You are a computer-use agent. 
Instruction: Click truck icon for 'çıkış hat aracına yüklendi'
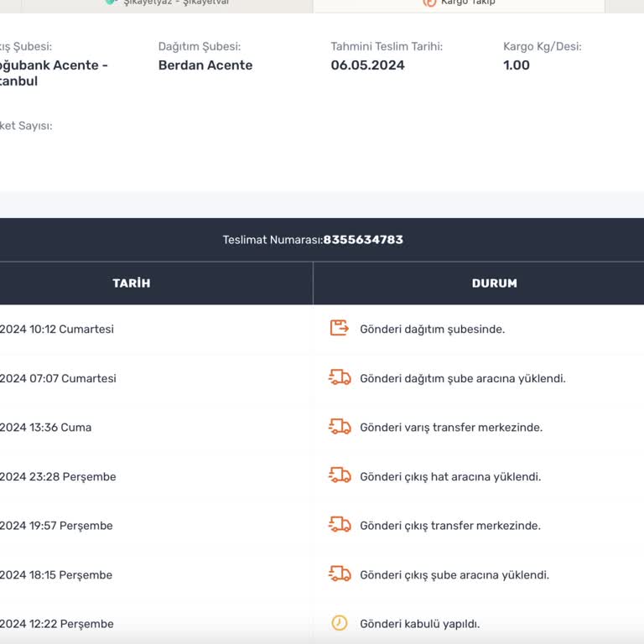pos(339,475)
